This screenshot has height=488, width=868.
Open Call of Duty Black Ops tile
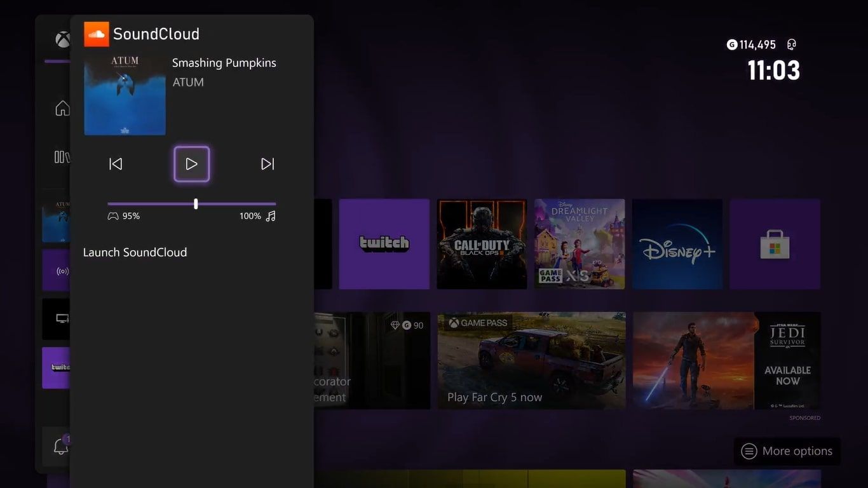click(x=482, y=243)
